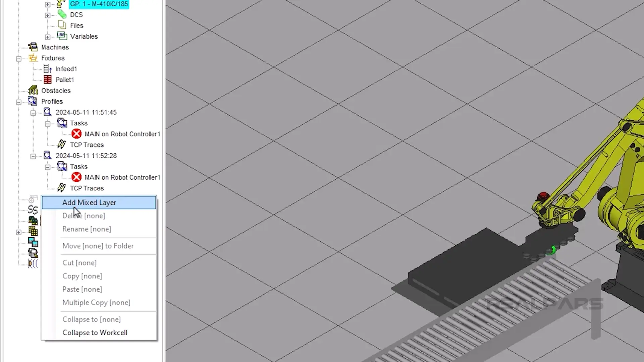This screenshot has width=644, height=362.
Task: Select Collapse to Workcell menu option
Action: pyautogui.click(x=95, y=333)
